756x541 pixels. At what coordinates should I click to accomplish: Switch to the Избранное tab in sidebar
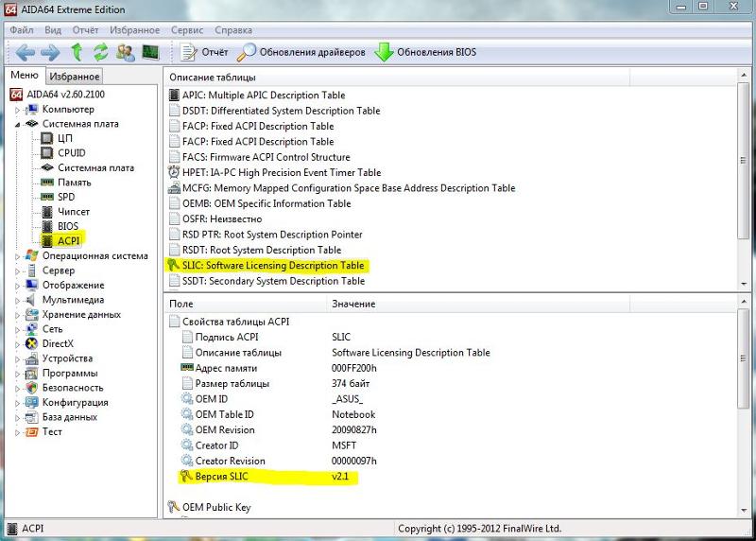(x=75, y=77)
